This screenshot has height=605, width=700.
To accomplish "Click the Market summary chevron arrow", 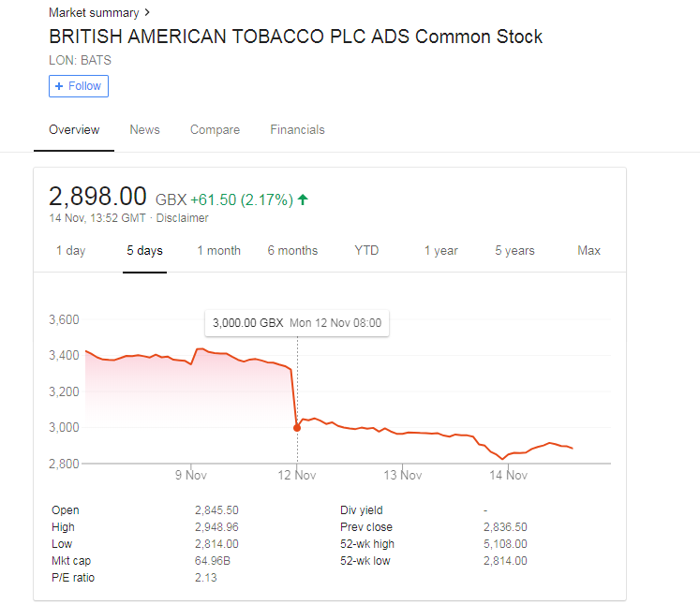I will [147, 13].
